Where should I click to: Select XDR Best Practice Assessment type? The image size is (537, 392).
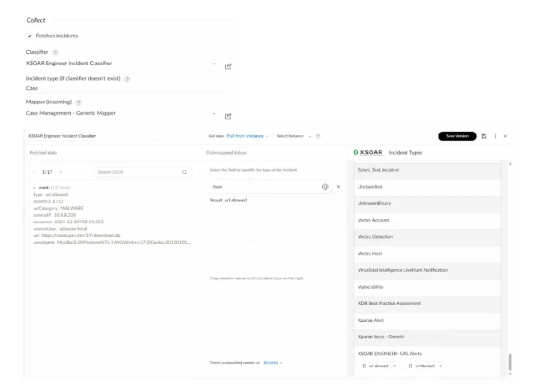point(427,303)
